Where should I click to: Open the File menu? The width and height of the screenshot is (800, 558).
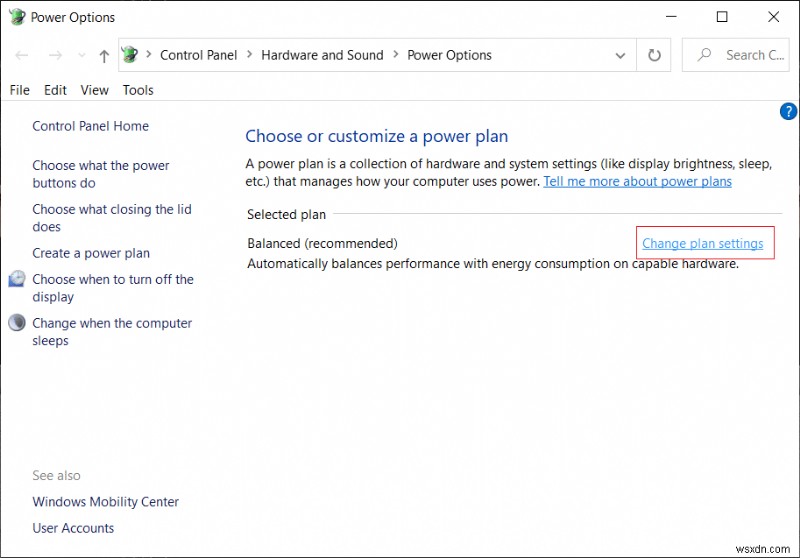[x=20, y=90]
